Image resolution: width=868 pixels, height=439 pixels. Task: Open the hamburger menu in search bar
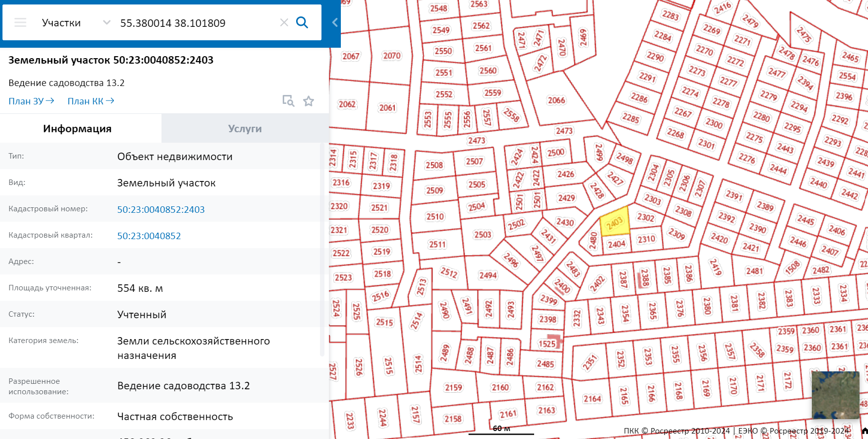pos(20,23)
